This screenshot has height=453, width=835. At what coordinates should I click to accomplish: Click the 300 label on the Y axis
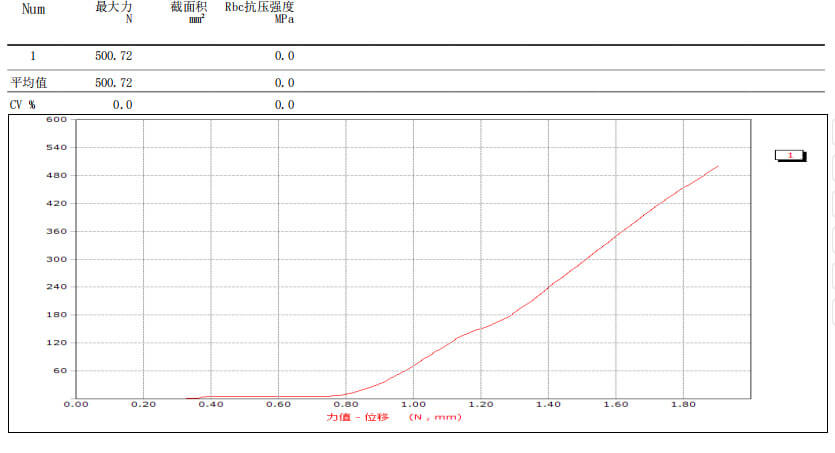click(x=56, y=259)
